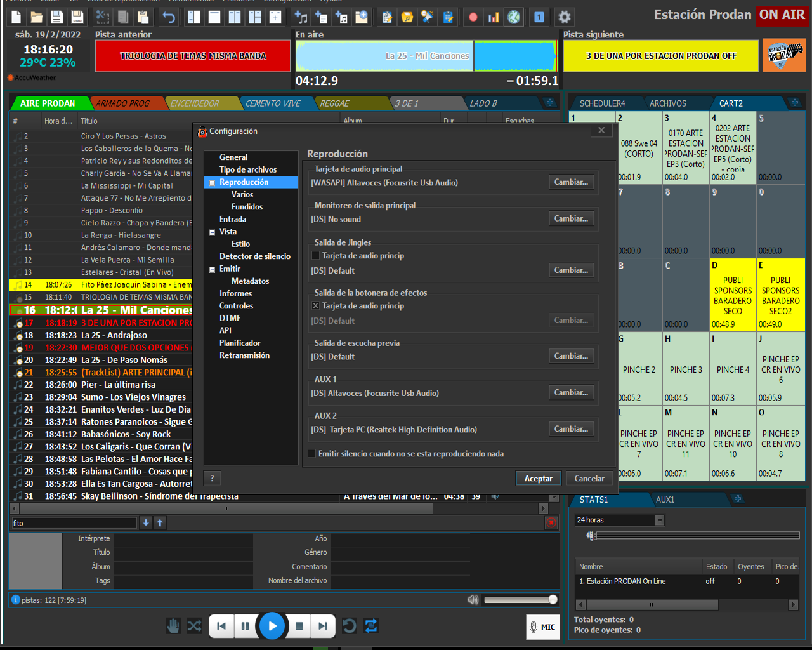The image size is (812, 650).
Task: Click the Play button
Action: click(272, 626)
